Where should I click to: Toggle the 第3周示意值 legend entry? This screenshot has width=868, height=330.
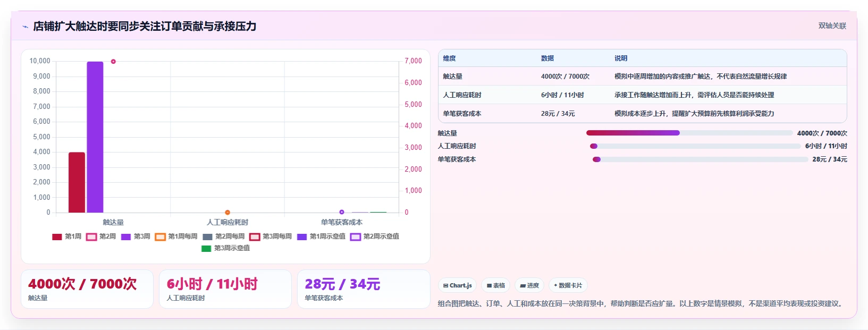tap(225, 248)
